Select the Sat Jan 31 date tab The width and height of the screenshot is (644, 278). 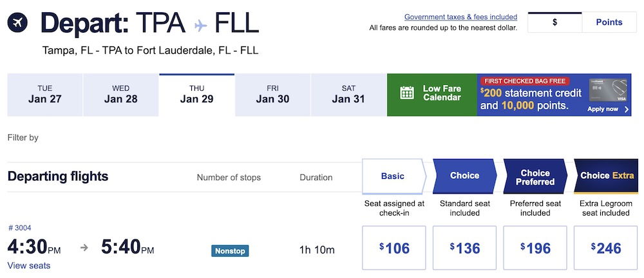348,95
